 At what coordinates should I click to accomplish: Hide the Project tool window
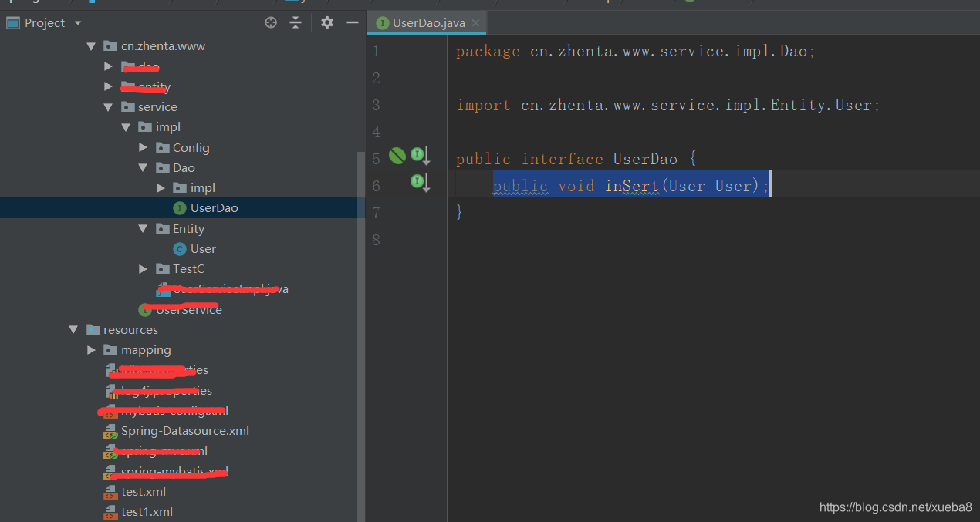click(x=353, y=22)
